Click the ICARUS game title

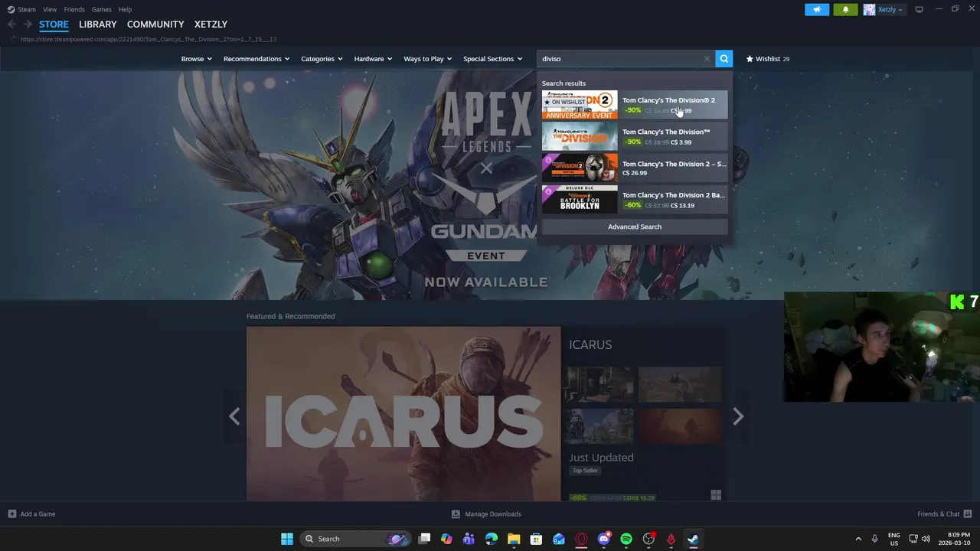click(x=590, y=345)
